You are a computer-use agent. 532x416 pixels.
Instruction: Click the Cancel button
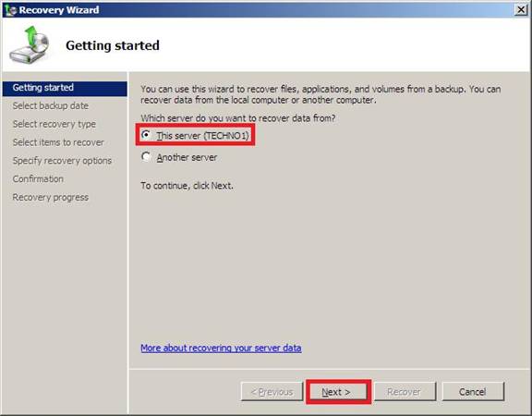coord(473,392)
